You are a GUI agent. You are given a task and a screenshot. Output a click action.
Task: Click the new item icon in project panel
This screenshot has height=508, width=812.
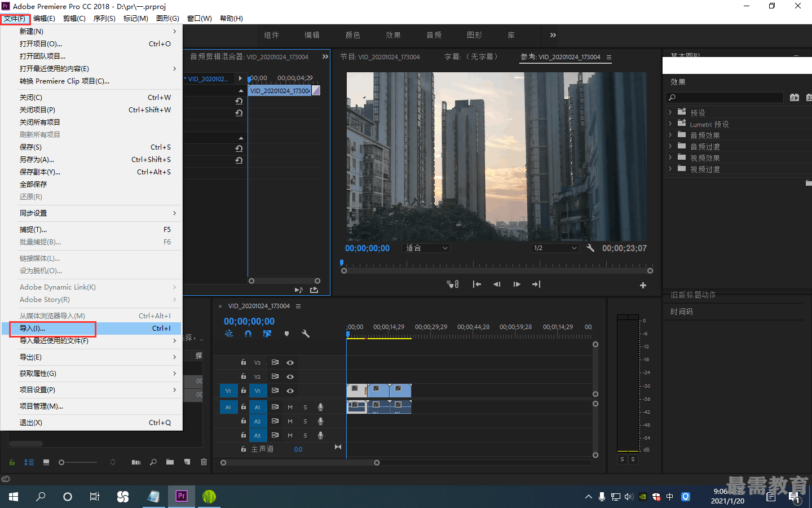pos(187,462)
